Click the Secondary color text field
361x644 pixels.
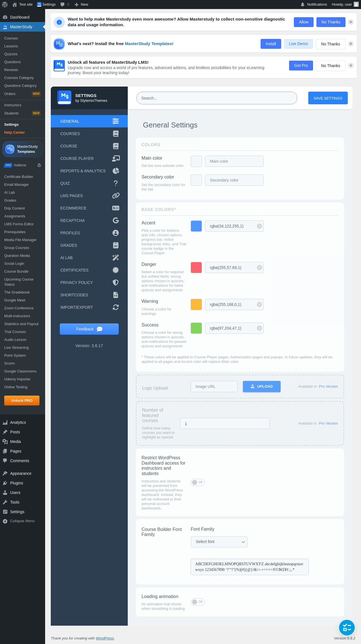234,180
